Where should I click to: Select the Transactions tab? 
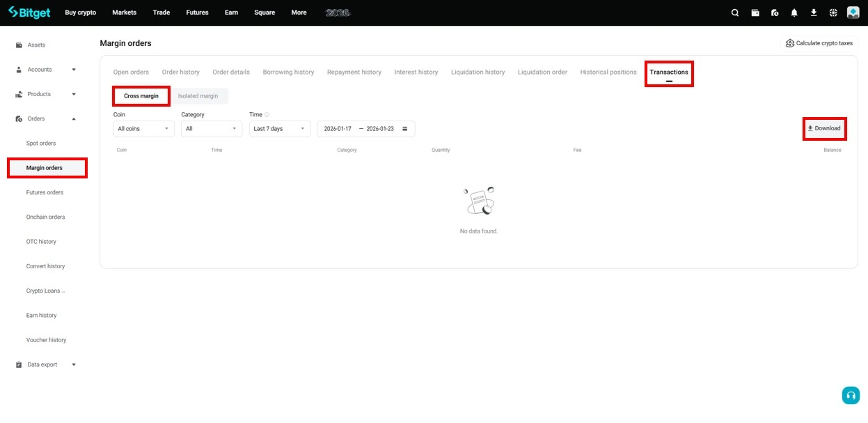click(x=669, y=72)
